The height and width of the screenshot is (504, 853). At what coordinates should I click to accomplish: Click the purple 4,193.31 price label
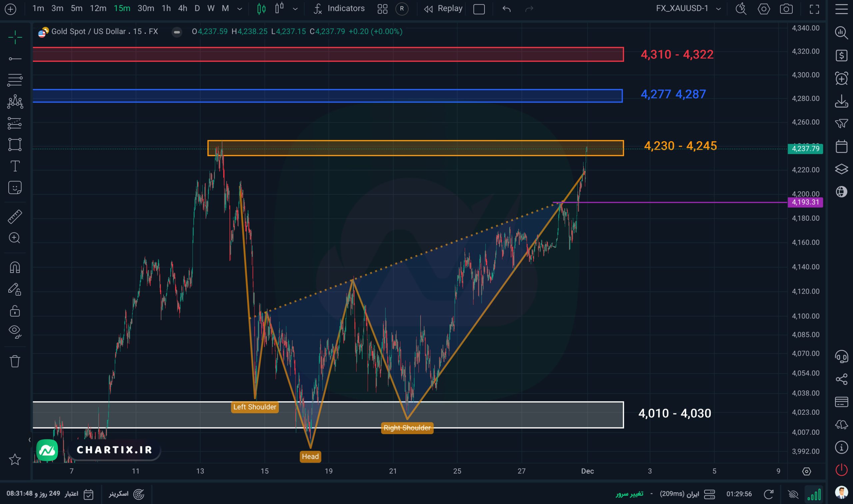tap(805, 202)
